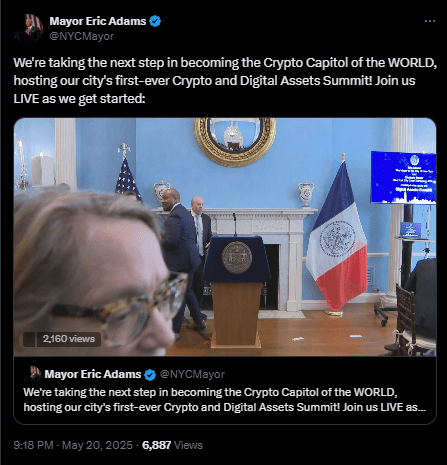Click the @NYCMayor handle in the quoted post

click(192, 374)
